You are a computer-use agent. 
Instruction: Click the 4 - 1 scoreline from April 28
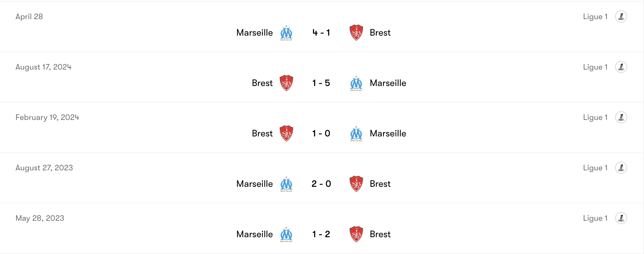point(321,33)
